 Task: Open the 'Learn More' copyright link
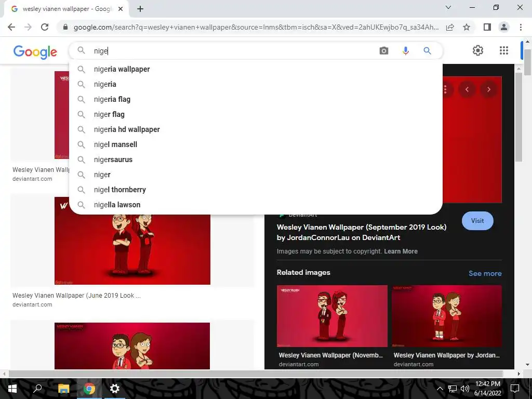[401, 251]
